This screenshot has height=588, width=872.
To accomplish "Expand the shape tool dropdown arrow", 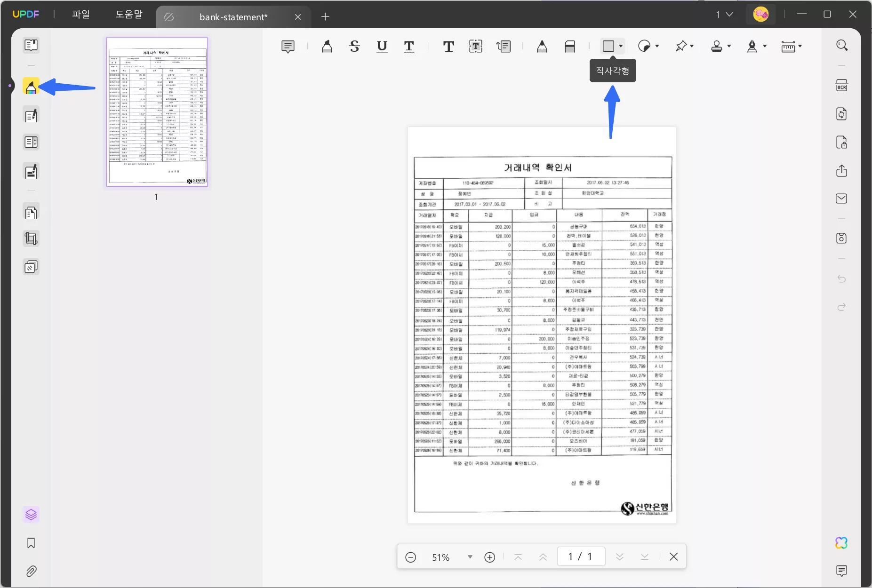I will coord(621,46).
